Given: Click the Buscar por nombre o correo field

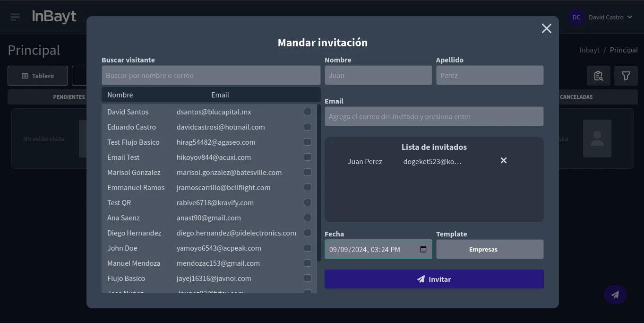Looking at the screenshot, I should [x=211, y=75].
